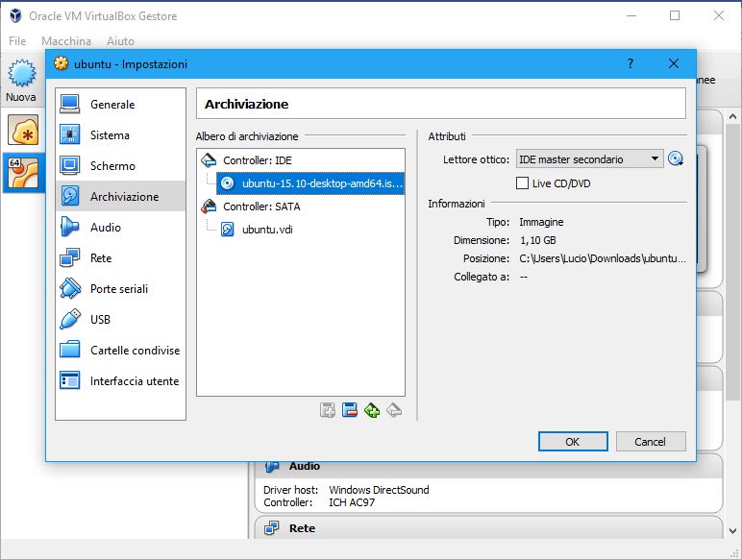Image resolution: width=742 pixels, height=560 pixels.
Task: Click the ICH AC97 controller text
Action: click(352, 502)
